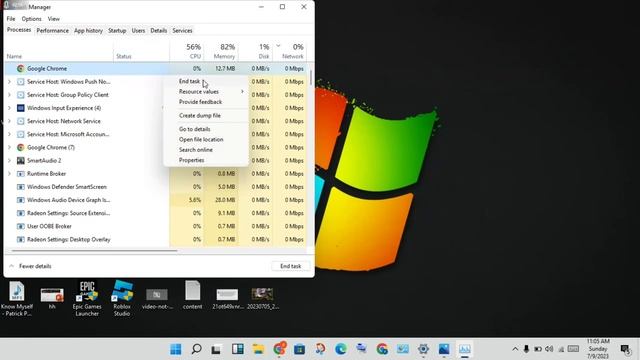Click End task button at window bottom
This screenshot has height=360, width=640.
tap(291, 266)
